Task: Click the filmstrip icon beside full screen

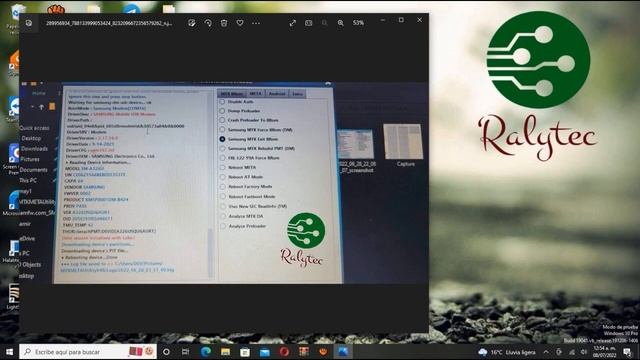Action: (309, 23)
